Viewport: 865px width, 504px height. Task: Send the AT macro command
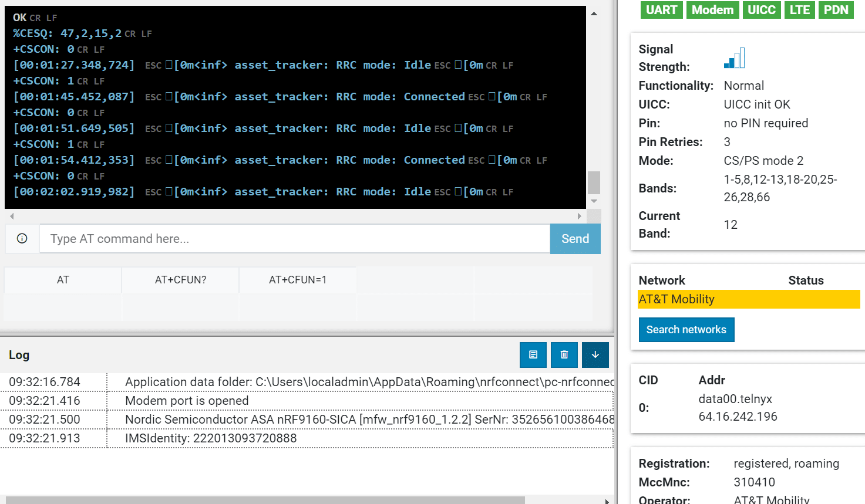[62, 280]
